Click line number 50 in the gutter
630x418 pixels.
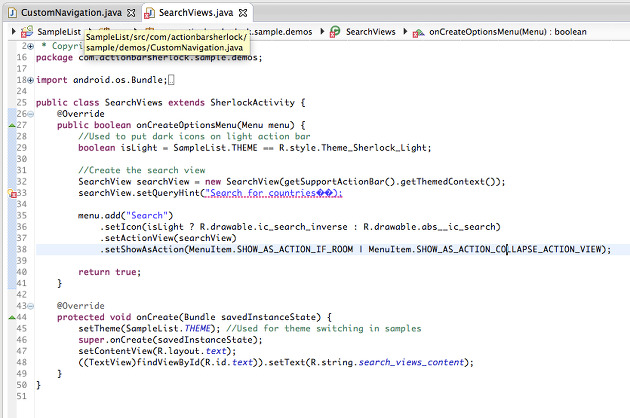(22, 385)
